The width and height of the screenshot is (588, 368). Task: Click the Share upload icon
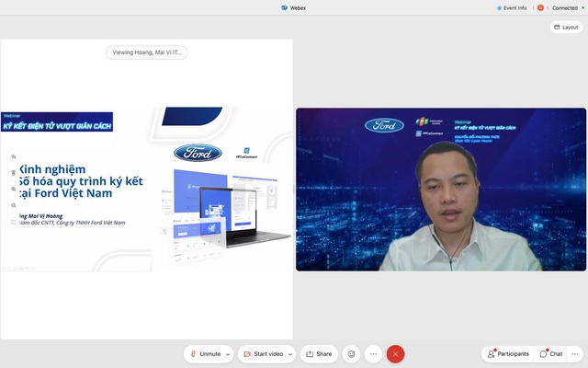[x=310, y=354]
